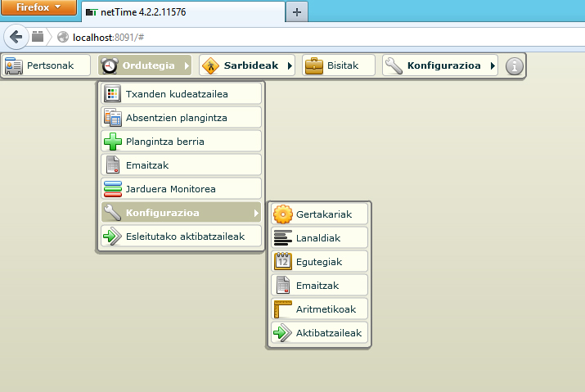Click the Txanden kudeatzailea grid icon
The width and height of the screenshot is (585, 392).
[112, 94]
